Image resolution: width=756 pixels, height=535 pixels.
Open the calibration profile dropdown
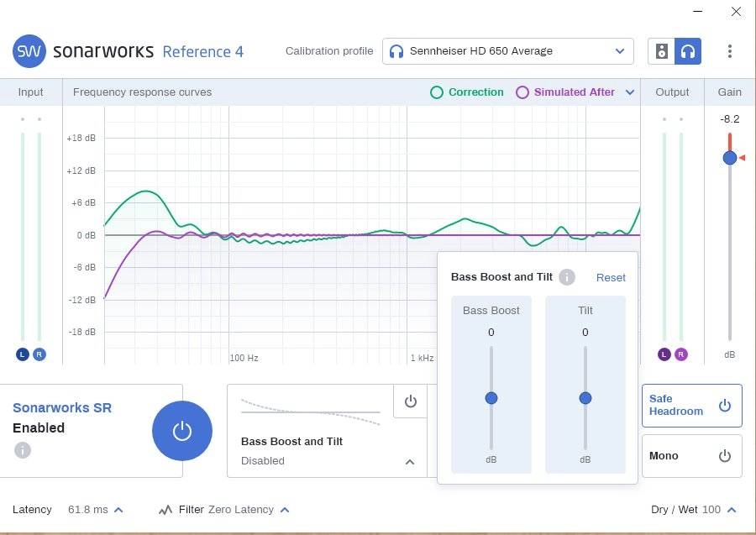tap(507, 51)
